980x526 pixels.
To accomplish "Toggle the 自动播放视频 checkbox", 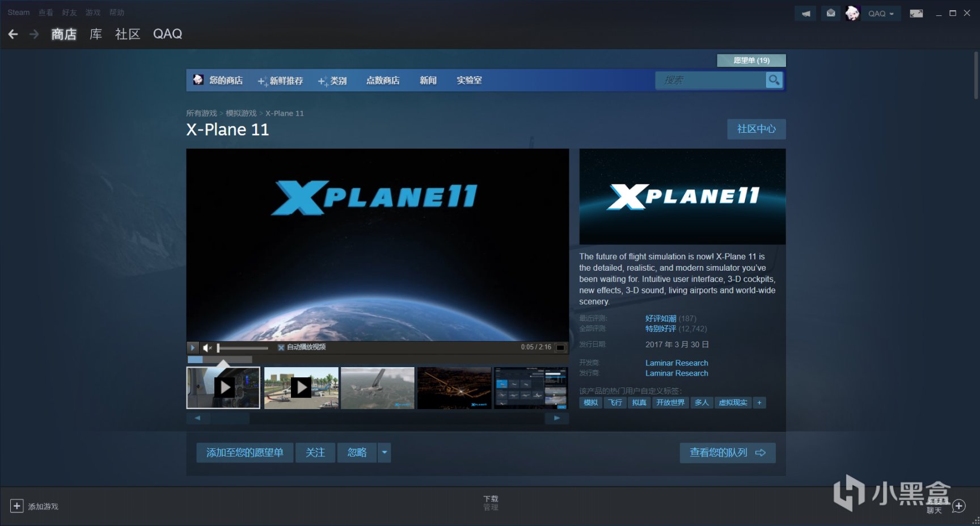I will tap(281, 347).
